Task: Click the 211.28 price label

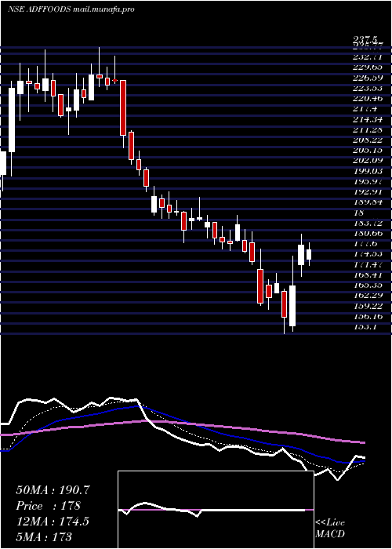Action: point(368,129)
